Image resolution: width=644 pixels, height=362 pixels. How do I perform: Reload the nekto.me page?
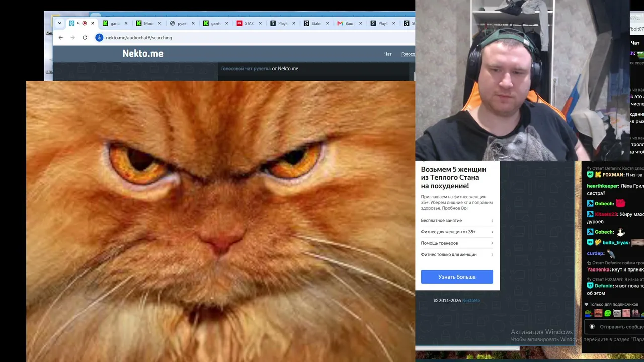click(x=85, y=38)
